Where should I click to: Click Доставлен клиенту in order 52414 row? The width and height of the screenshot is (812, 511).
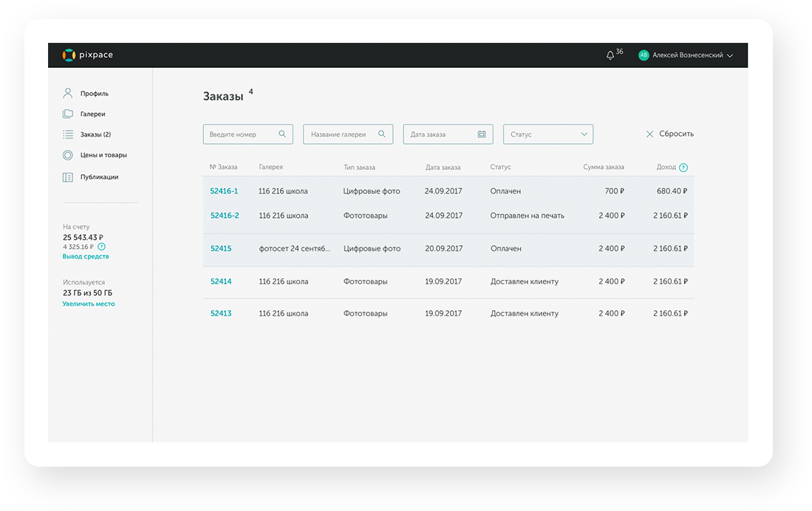pos(524,281)
